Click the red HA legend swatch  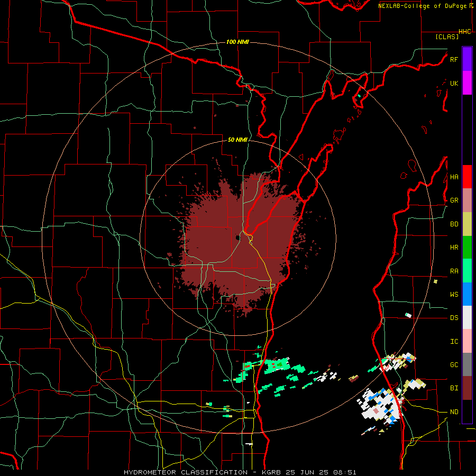pos(467,177)
